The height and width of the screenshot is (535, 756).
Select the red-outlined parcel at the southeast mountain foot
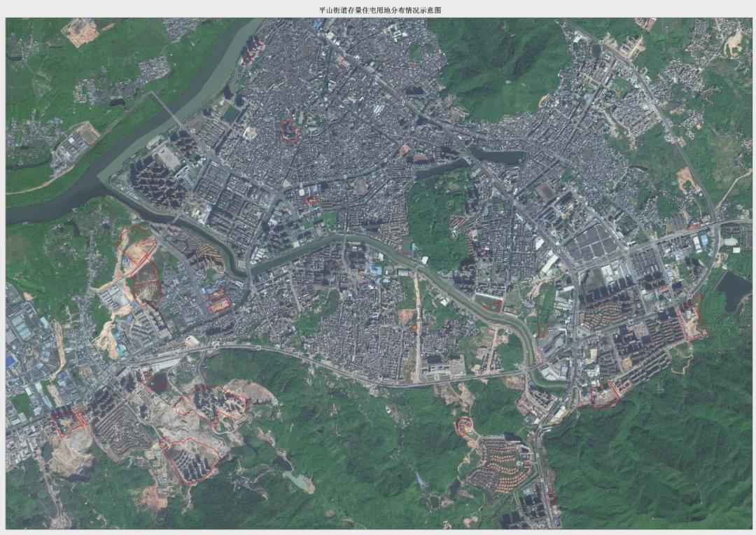[x=603, y=395]
